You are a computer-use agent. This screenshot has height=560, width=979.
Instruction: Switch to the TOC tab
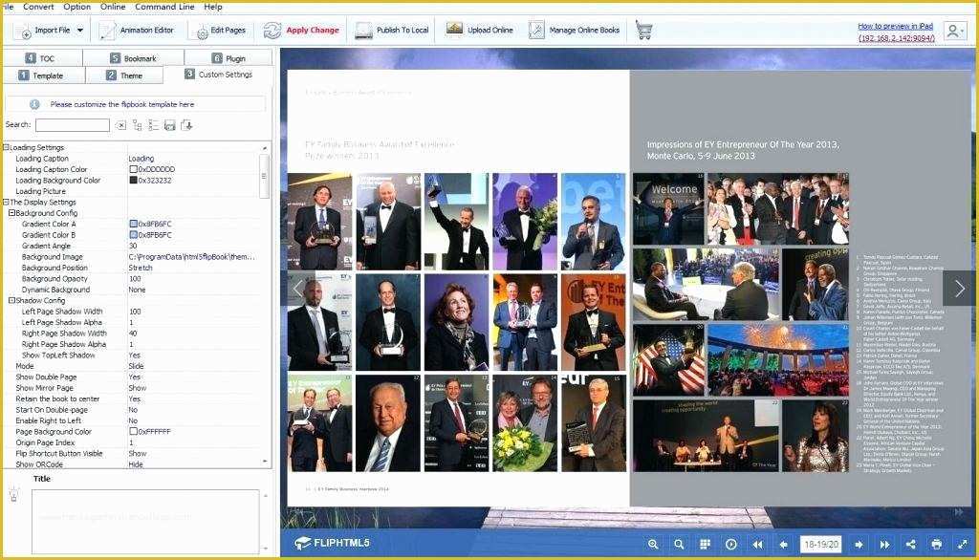(x=42, y=58)
